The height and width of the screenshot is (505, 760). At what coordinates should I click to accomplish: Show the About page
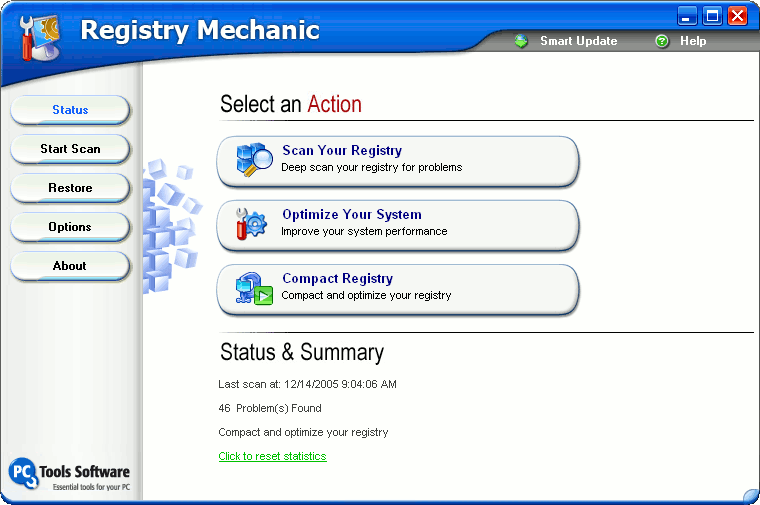(x=70, y=266)
